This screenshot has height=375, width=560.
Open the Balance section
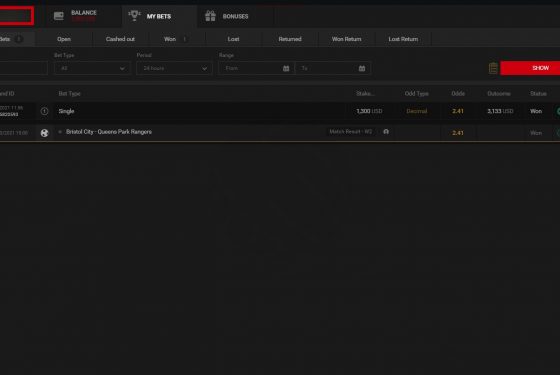coord(84,16)
